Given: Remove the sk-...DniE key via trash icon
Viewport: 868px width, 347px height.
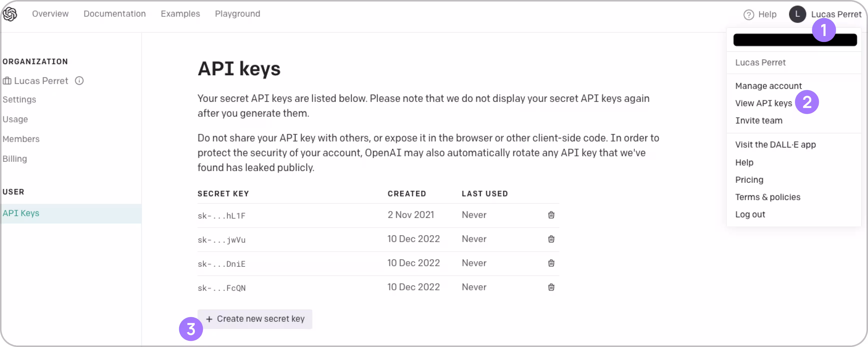Looking at the screenshot, I should [551, 263].
